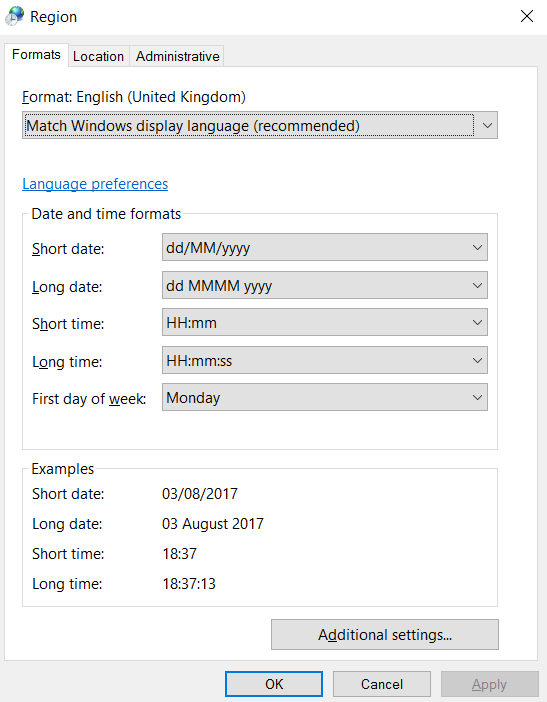This screenshot has height=702, width=547.
Task: Click the Long time chevron arrow
Action: point(477,360)
